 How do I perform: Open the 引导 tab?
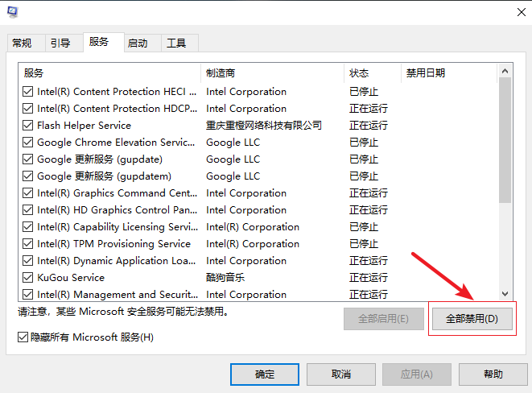click(x=60, y=43)
